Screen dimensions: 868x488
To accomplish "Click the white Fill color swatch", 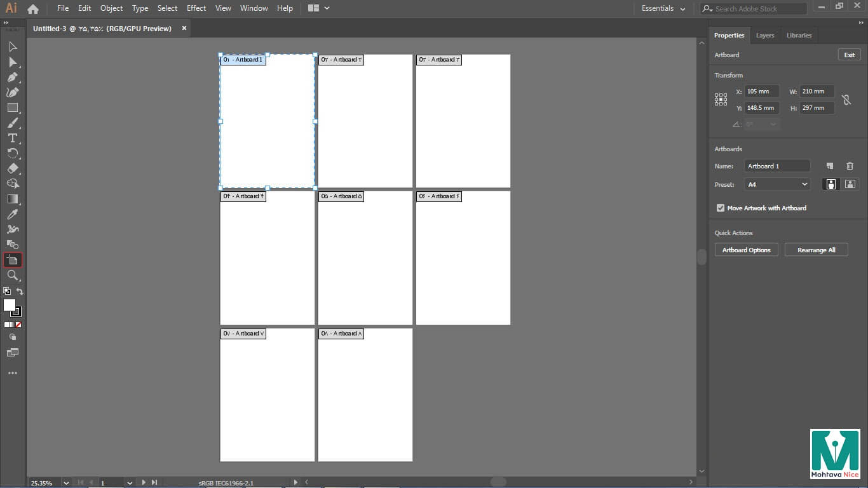I will [x=10, y=305].
